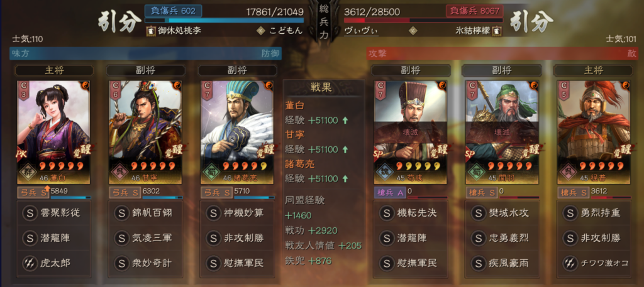Click the SP badge on 関羽 card
The image size is (644, 287).
(x=471, y=154)
